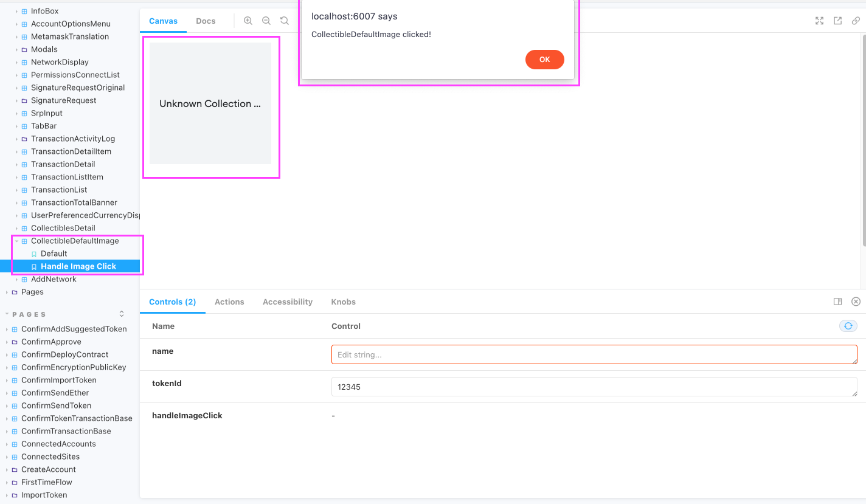Open the TransactionActivityLog folder

73,139
